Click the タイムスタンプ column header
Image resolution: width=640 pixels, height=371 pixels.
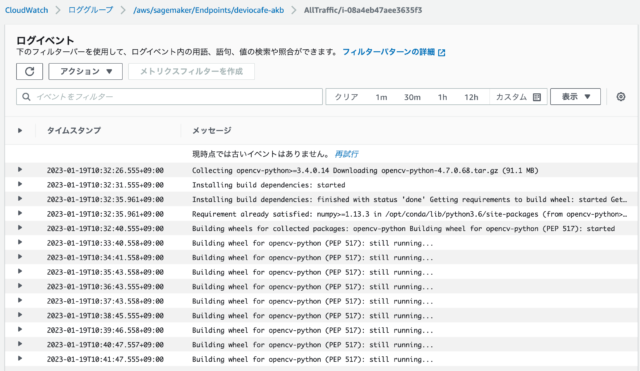[x=74, y=131]
